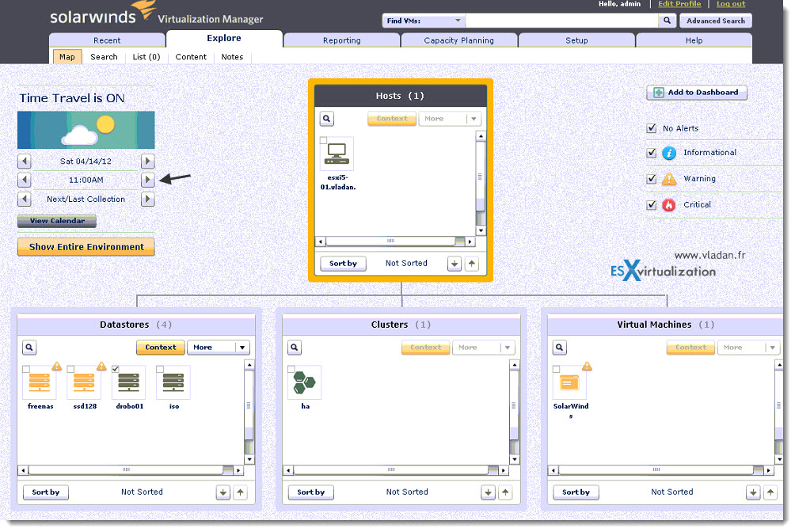Open the Setup tab

(576, 40)
